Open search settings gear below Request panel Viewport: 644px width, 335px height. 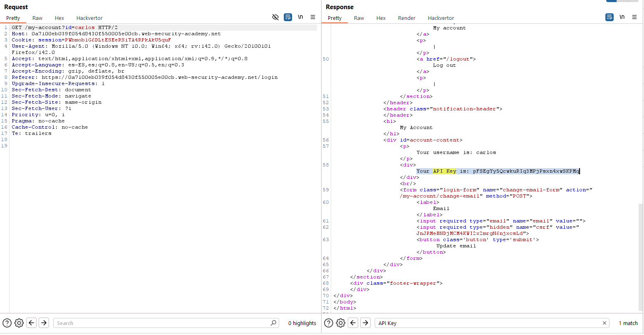pos(19,323)
